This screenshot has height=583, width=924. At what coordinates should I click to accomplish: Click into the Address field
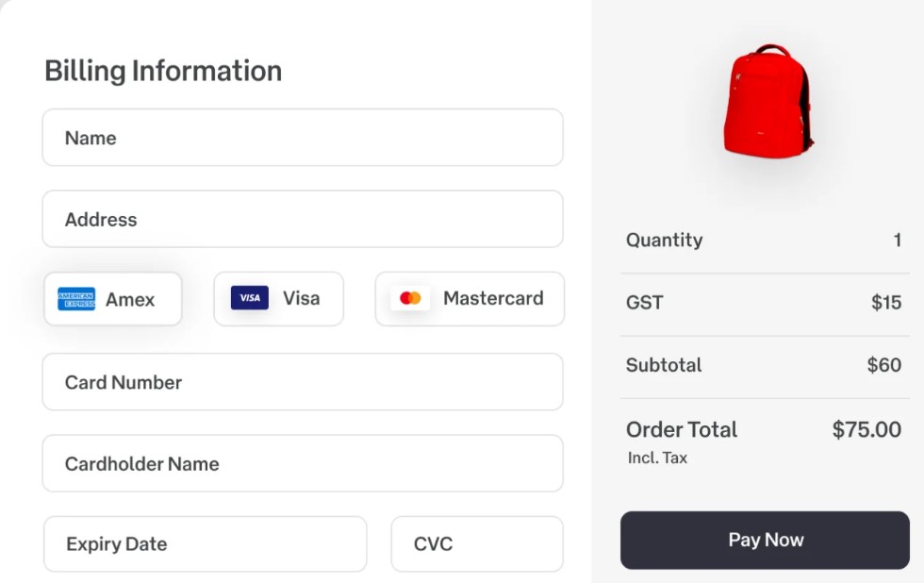coord(303,219)
